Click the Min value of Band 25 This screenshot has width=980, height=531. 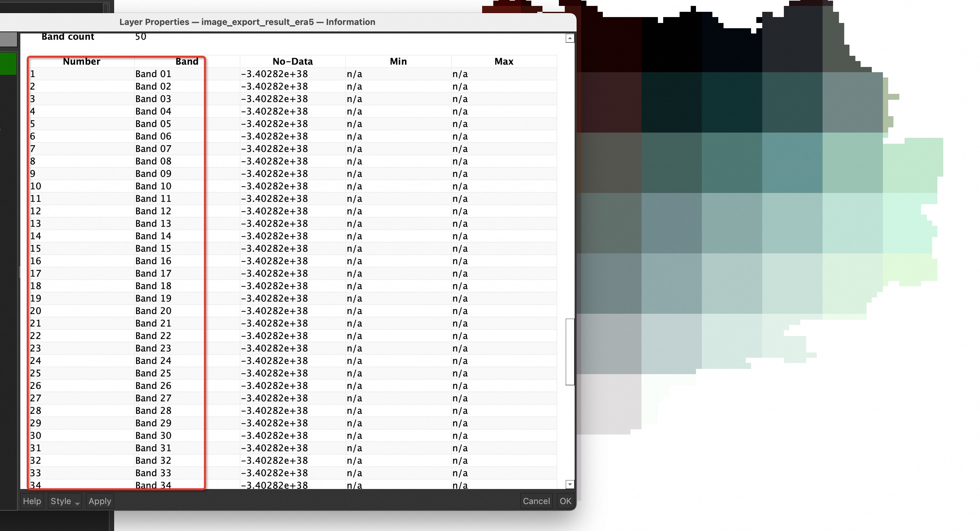click(354, 373)
